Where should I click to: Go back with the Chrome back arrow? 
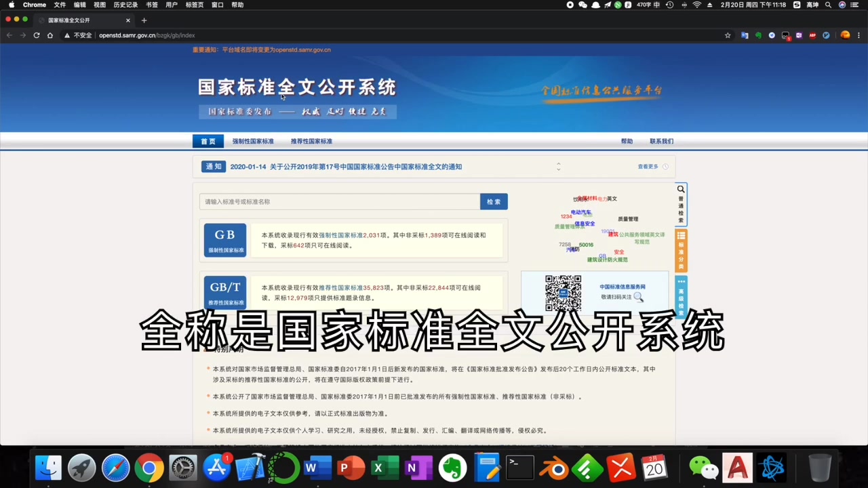[x=9, y=35]
